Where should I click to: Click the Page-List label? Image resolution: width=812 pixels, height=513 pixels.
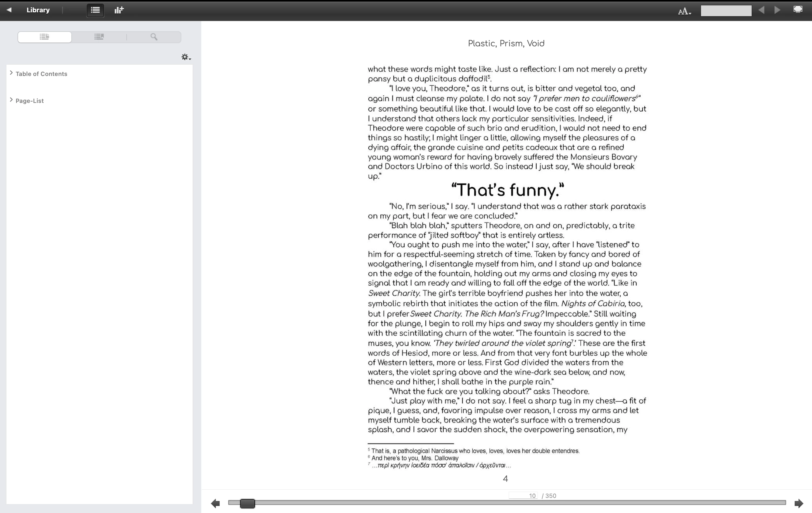pos(30,101)
